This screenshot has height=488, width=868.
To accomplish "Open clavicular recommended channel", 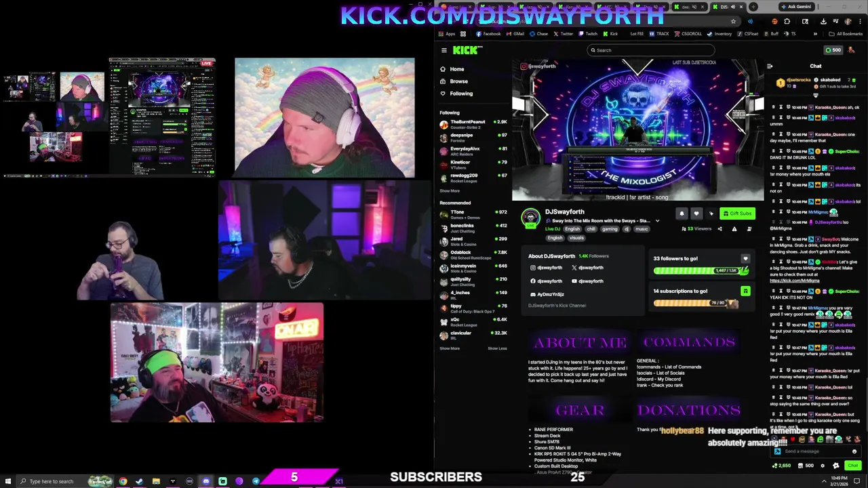I will pyautogui.click(x=473, y=335).
